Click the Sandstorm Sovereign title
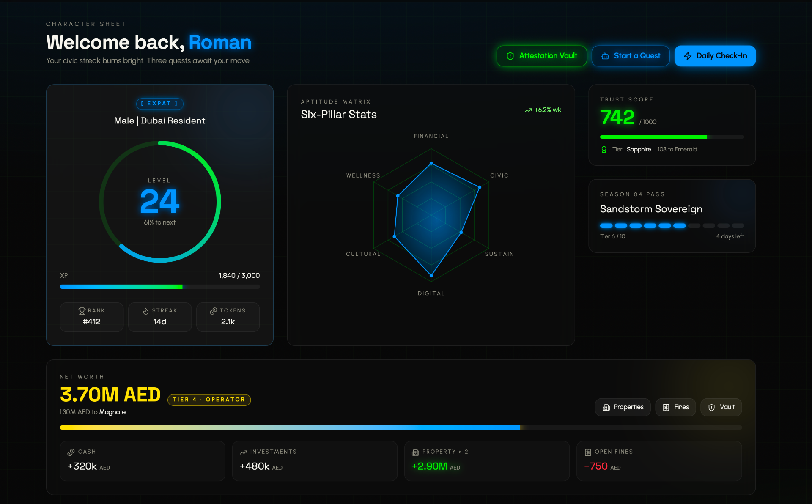Viewport: 812px width, 504px height. pos(651,209)
